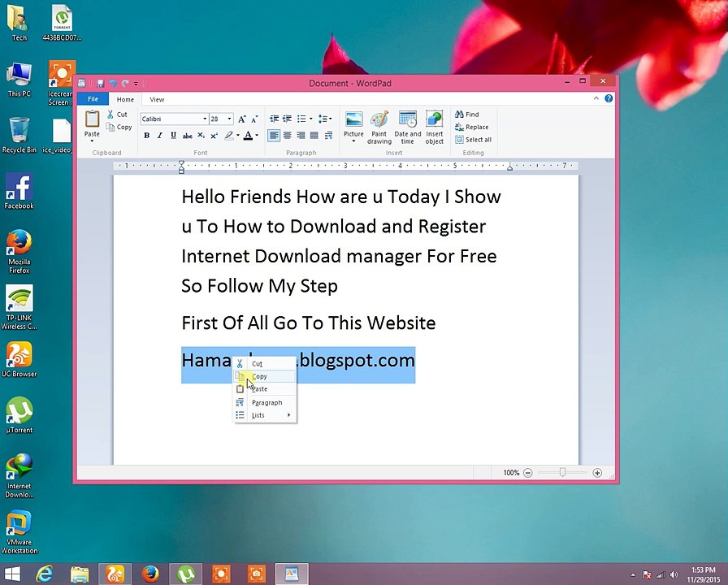The width and height of the screenshot is (728, 585).
Task: Collapse the ribbon with the chevron
Action: [x=596, y=98]
